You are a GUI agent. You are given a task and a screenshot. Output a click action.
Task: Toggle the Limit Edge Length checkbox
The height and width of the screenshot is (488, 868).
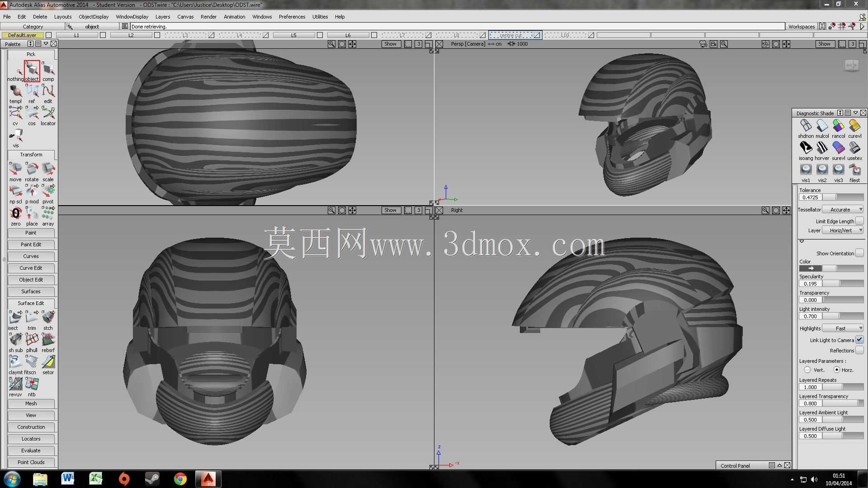pos(859,221)
